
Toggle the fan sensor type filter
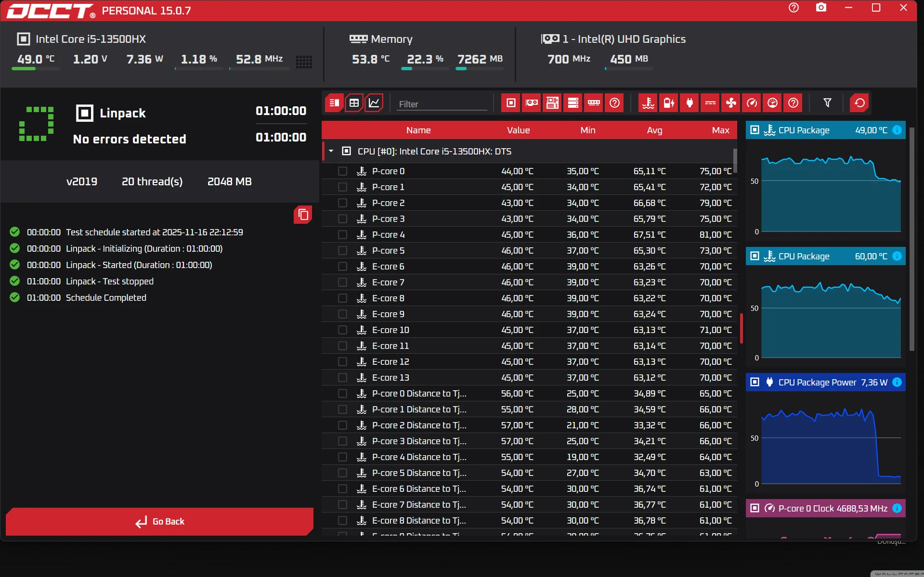(731, 103)
